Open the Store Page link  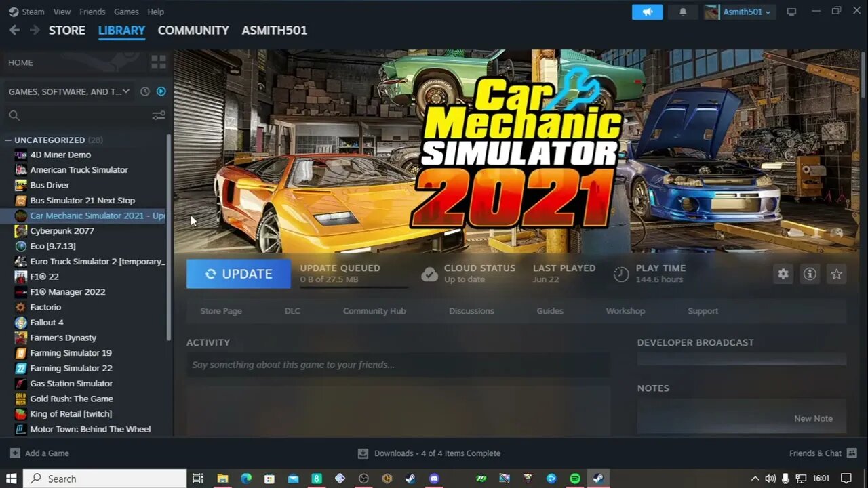pos(221,311)
